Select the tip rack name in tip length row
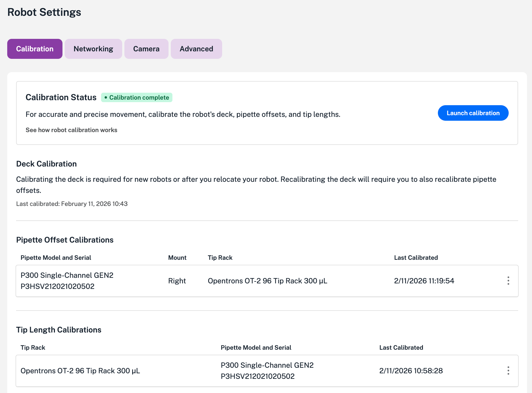The width and height of the screenshot is (532, 393). click(80, 371)
